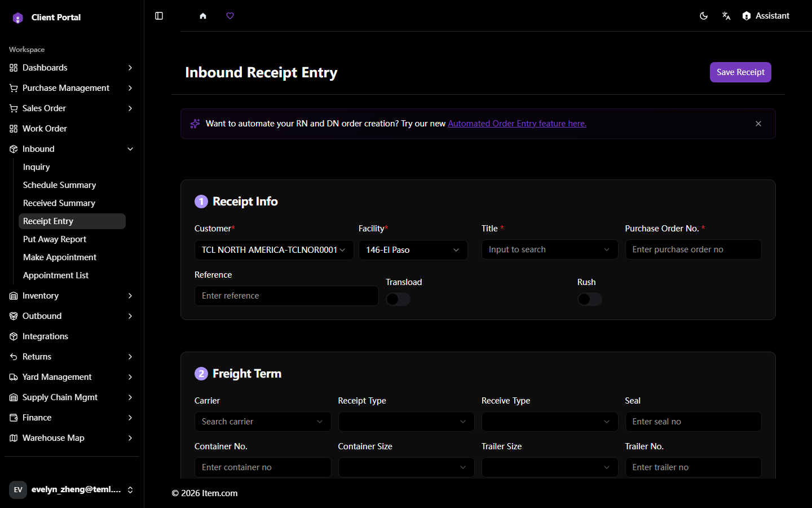Image resolution: width=812 pixels, height=508 pixels.
Task: Click the Outbound box icon
Action: [x=14, y=316]
